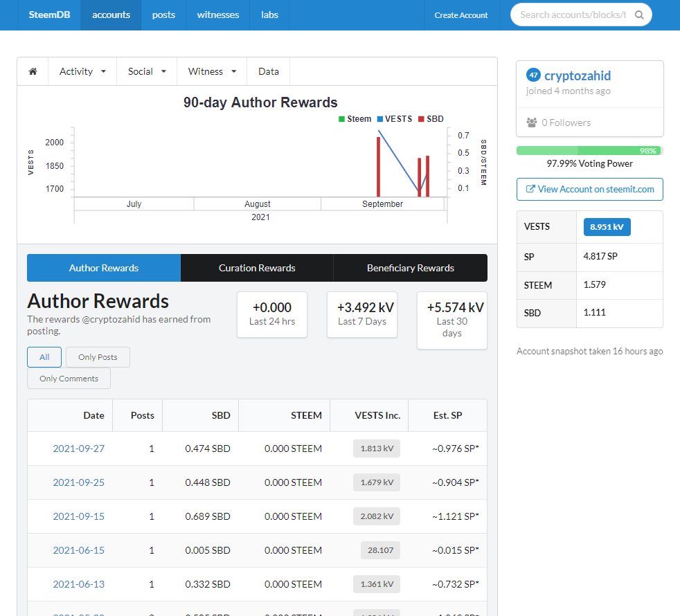Viewport: 680px width, 616px height.
Task: Click the external link icon on steemit button
Action: point(530,189)
